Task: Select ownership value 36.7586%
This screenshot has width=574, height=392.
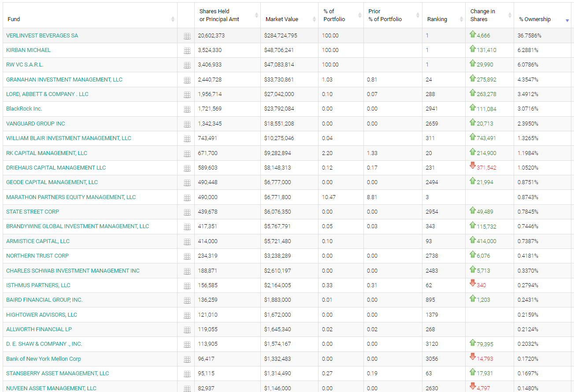Action: 530,35
